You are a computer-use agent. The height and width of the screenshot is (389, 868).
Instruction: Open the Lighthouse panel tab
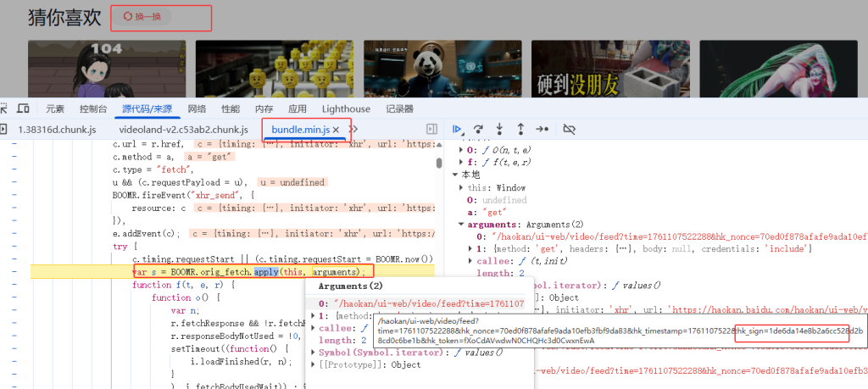[346, 108]
